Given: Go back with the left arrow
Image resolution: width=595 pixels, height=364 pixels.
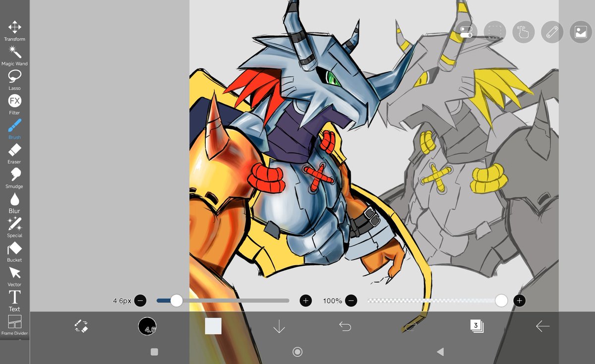Looking at the screenshot, I should pyautogui.click(x=542, y=326).
